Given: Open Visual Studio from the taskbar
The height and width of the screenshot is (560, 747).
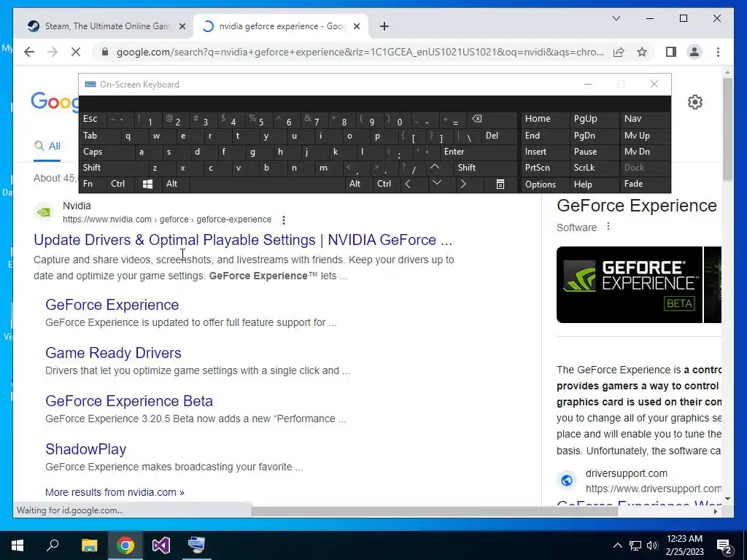Looking at the screenshot, I should click(161, 545).
